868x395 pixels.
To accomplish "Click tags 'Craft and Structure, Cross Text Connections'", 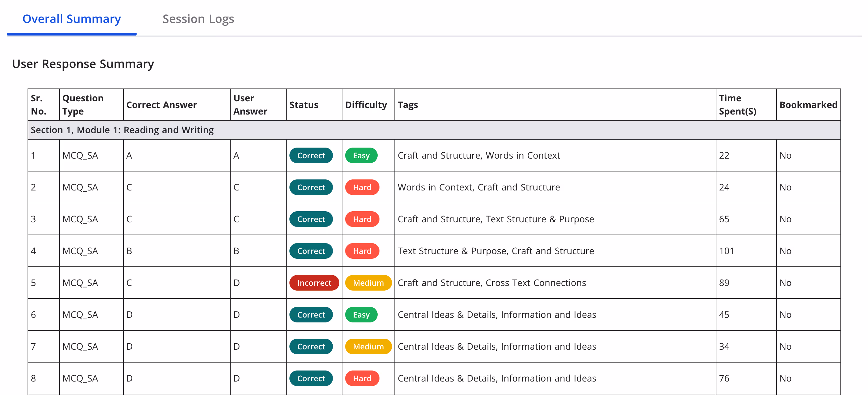I will point(492,283).
